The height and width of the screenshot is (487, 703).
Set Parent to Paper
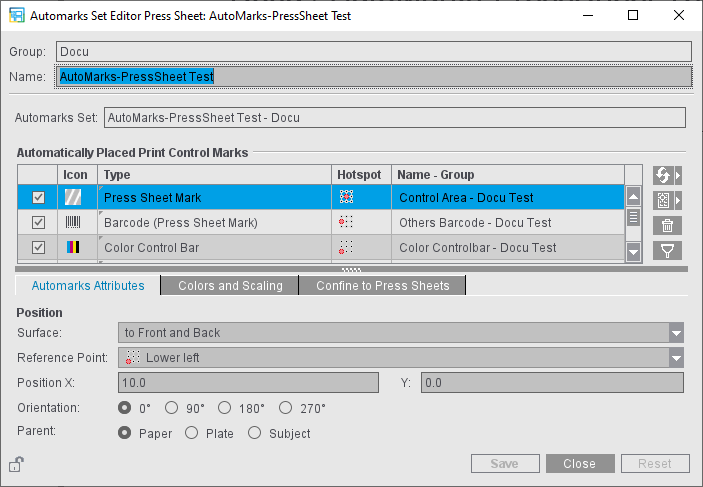click(125, 433)
